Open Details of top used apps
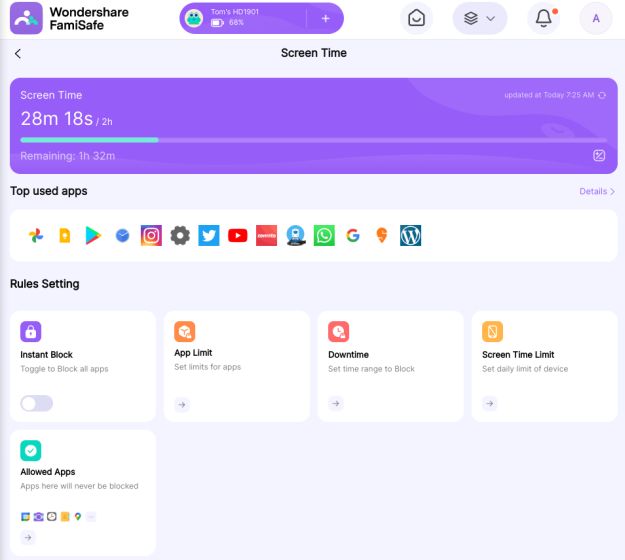The height and width of the screenshot is (560, 625). (597, 191)
